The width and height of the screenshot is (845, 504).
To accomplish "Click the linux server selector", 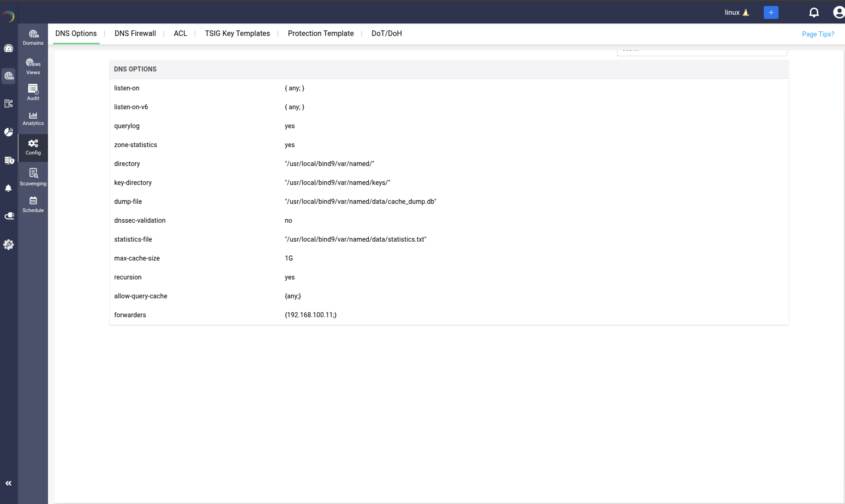I will tap(737, 12).
